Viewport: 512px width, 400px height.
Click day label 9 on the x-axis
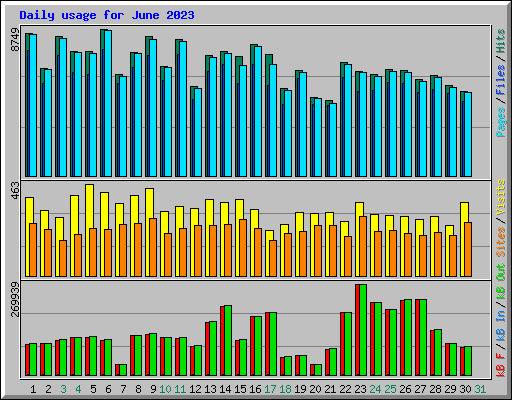pos(153,389)
